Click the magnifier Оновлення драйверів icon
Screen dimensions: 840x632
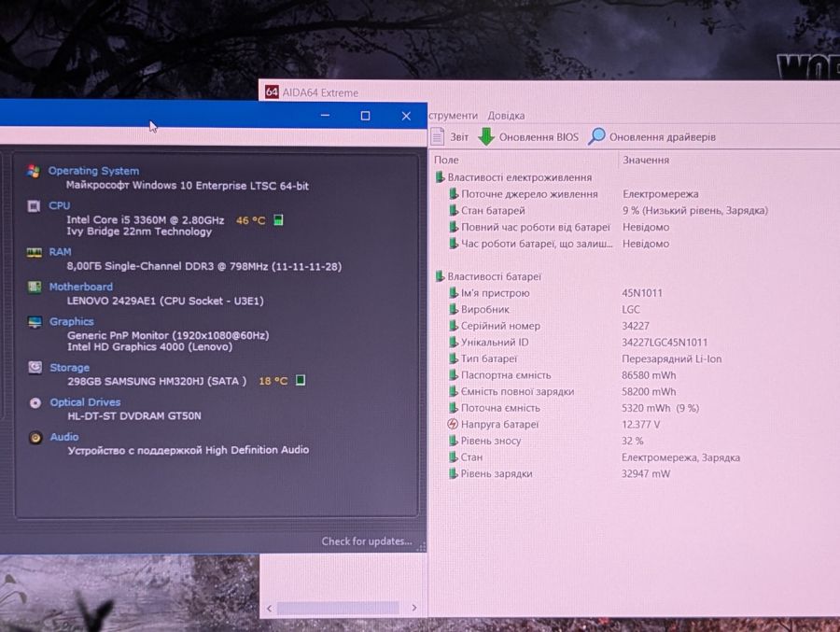595,136
